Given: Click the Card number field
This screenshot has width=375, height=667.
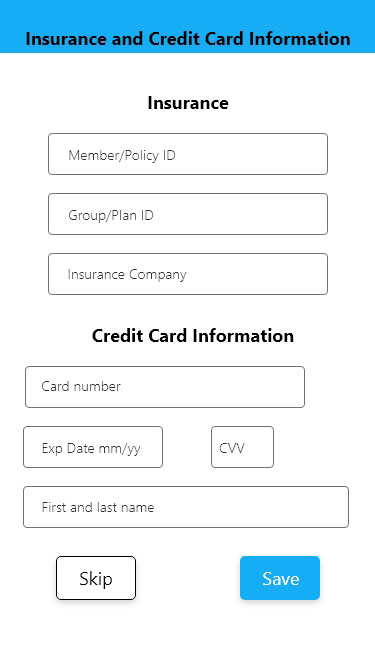Looking at the screenshot, I should point(165,387).
